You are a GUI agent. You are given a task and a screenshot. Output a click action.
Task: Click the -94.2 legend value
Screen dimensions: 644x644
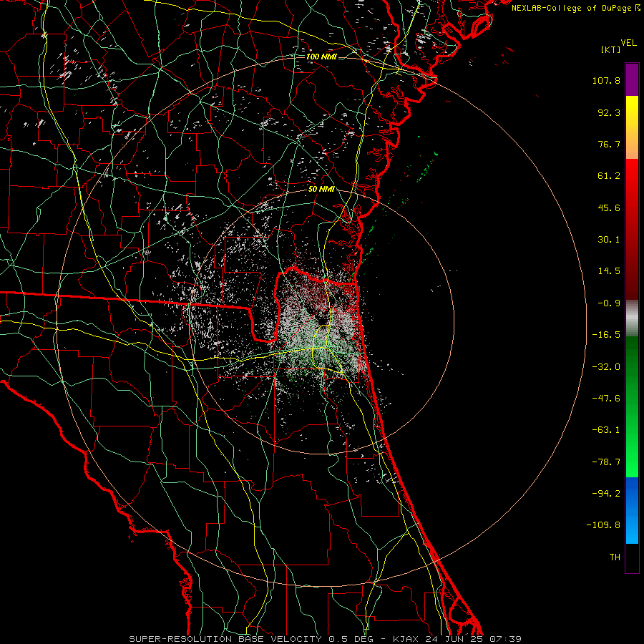pos(606,494)
